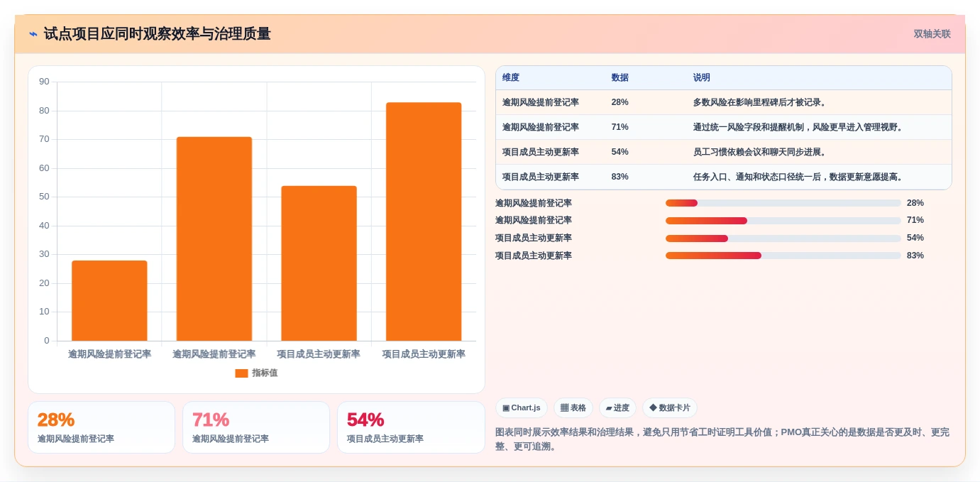
Task: Select the 28% cell in the table
Action: point(620,102)
